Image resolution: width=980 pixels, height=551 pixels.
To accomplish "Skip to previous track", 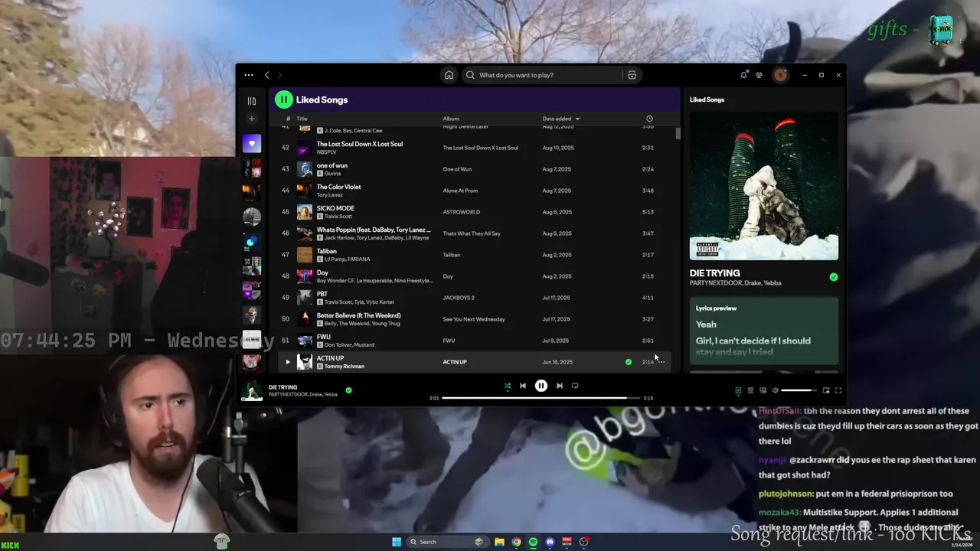I will click(523, 386).
